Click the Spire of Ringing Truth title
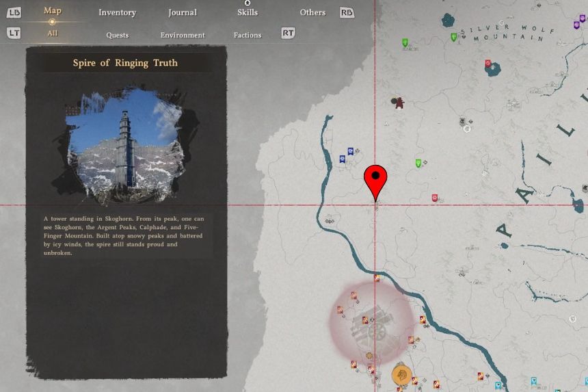This screenshot has height=392, width=588. [x=125, y=63]
